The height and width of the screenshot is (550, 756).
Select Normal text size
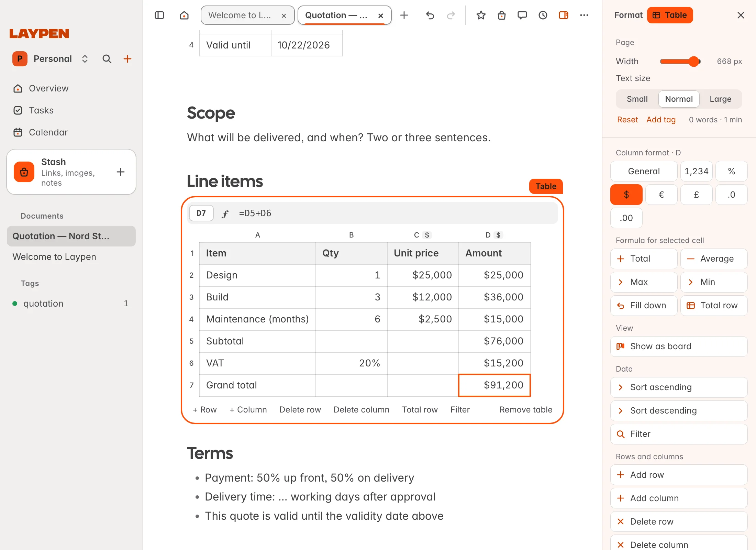679,99
